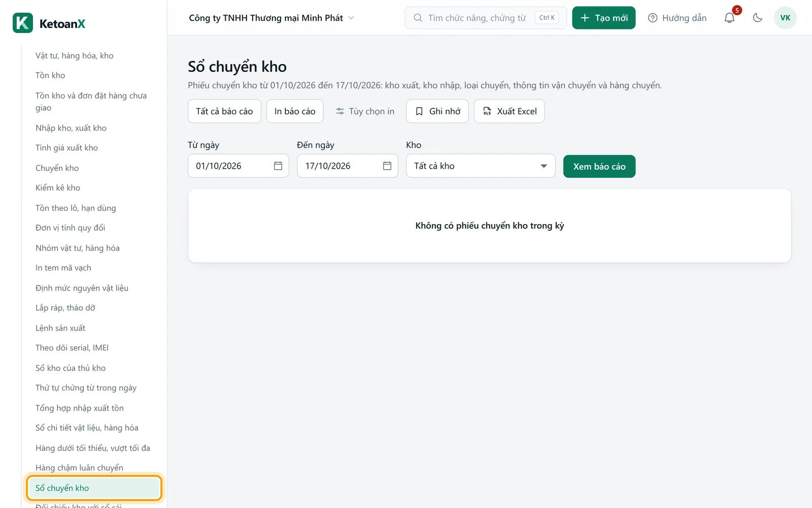Open the Tạo mới create menu

(x=604, y=18)
